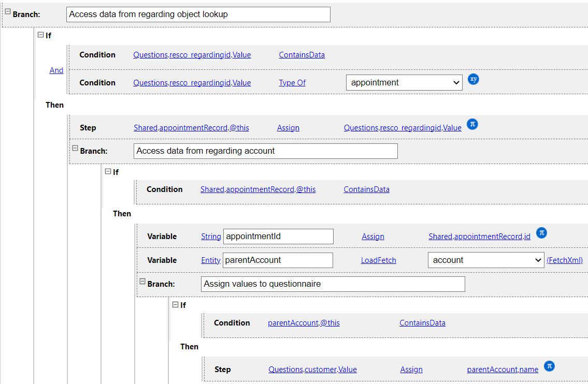The image size is (588, 384).
Task: Click Assign link in appointmentRecord Step row
Action: (x=288, y=128)
